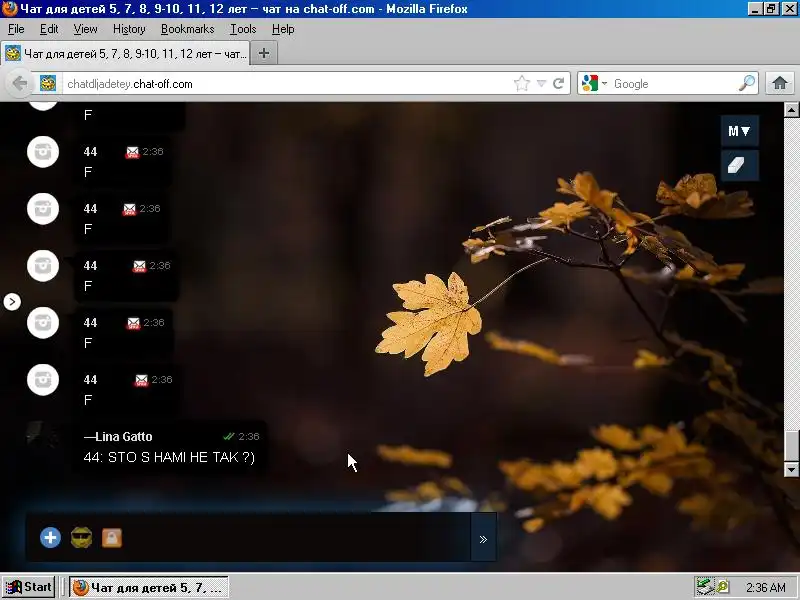Open the View menu
This screenshot has width=800, height=600.
[85, 29]
